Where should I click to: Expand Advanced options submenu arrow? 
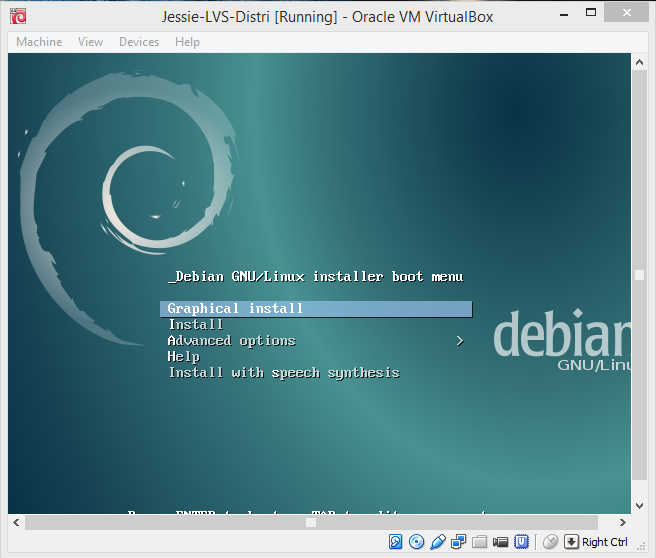pyautogui.click(x=460, y=341)
